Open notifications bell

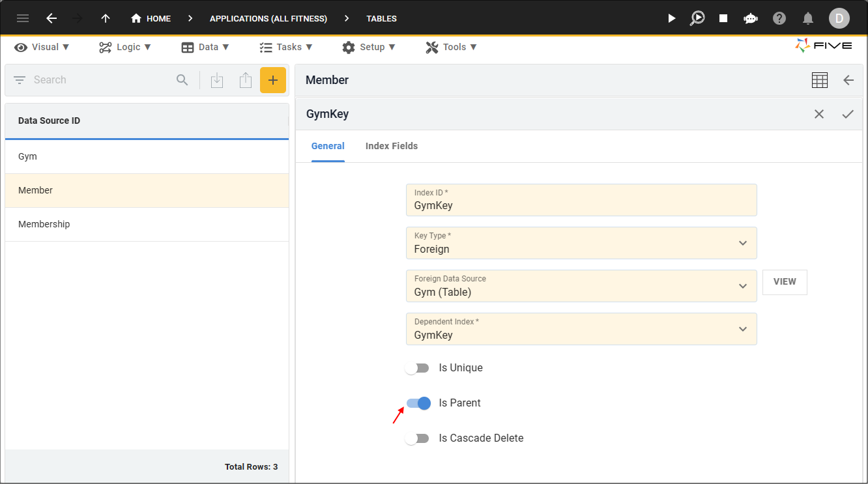(x=808, y=18)
